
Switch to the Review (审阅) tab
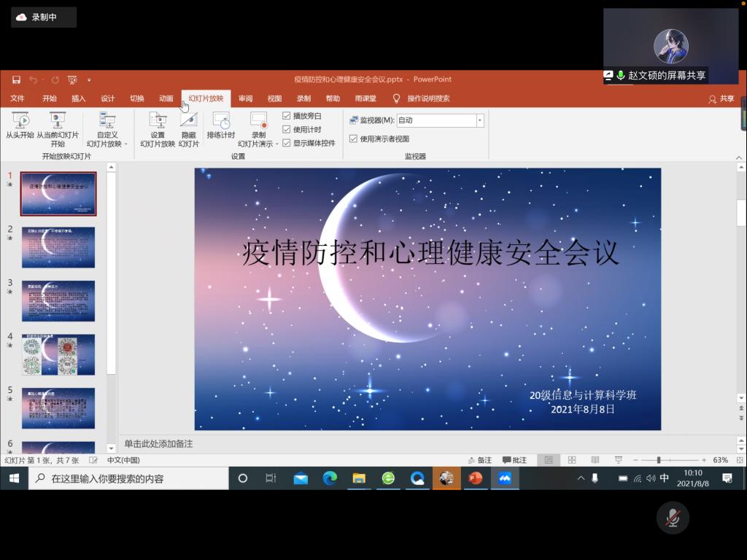click(x=245, y=98)
